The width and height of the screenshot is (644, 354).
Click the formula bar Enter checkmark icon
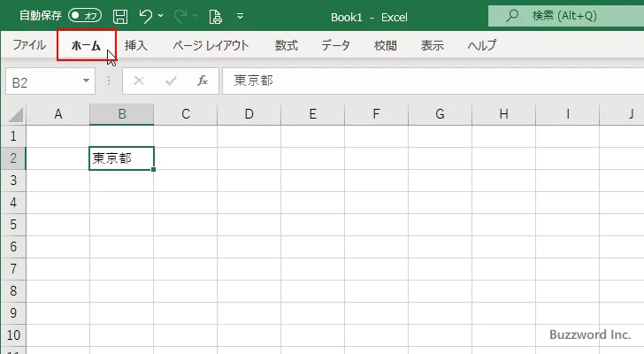(171, 81)
